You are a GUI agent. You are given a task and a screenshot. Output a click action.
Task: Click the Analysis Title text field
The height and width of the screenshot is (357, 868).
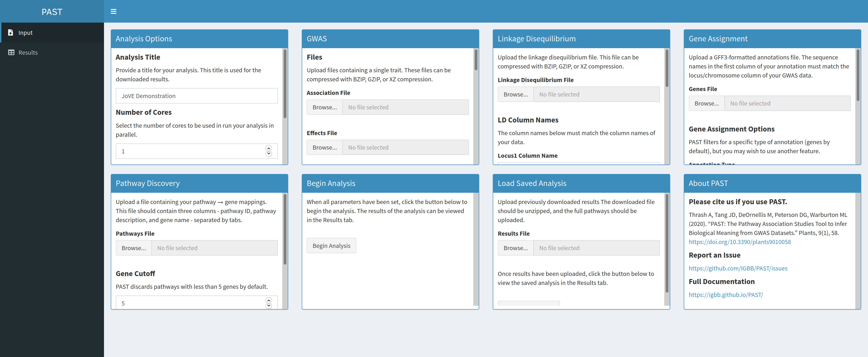point(196,96)
